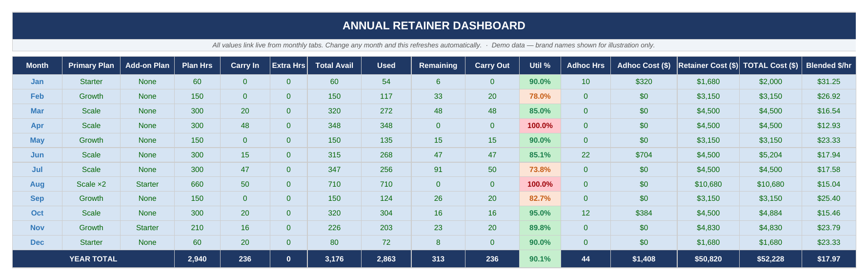868x280 pixels.
Task: Click the ANNUAL RETAINER DASHBOARD title
Action: point(434,25)
